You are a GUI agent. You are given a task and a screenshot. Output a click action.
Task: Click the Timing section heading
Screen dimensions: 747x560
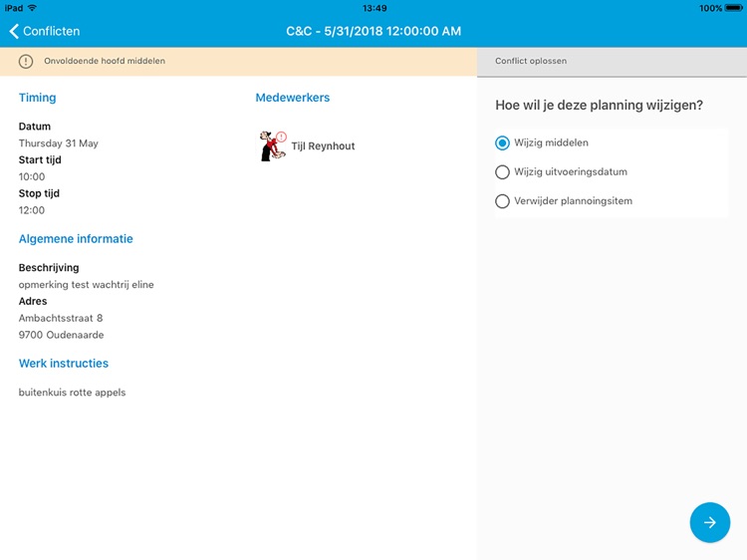point(37,98)
